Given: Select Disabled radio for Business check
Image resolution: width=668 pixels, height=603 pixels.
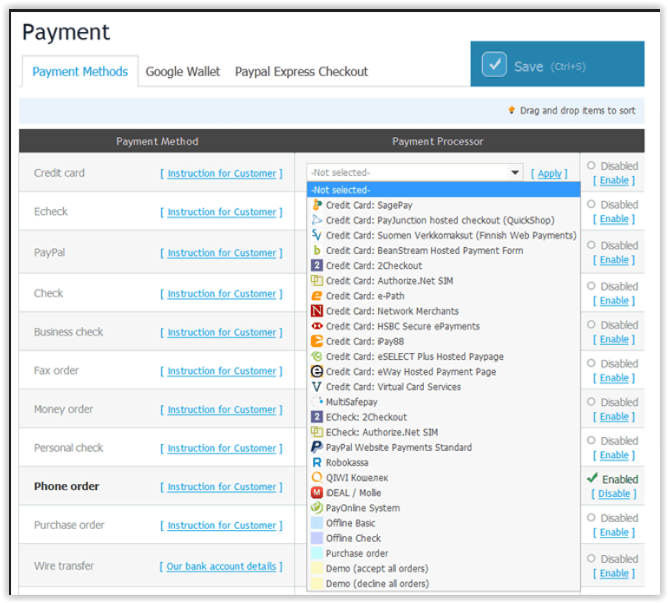Looking at the screenshot, I should pos(591,324).
